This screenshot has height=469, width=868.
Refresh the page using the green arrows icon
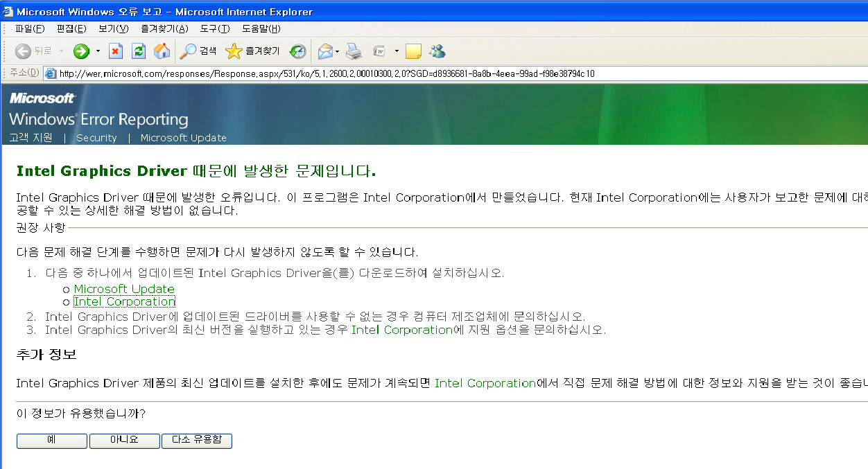click(x=139, y=51)
